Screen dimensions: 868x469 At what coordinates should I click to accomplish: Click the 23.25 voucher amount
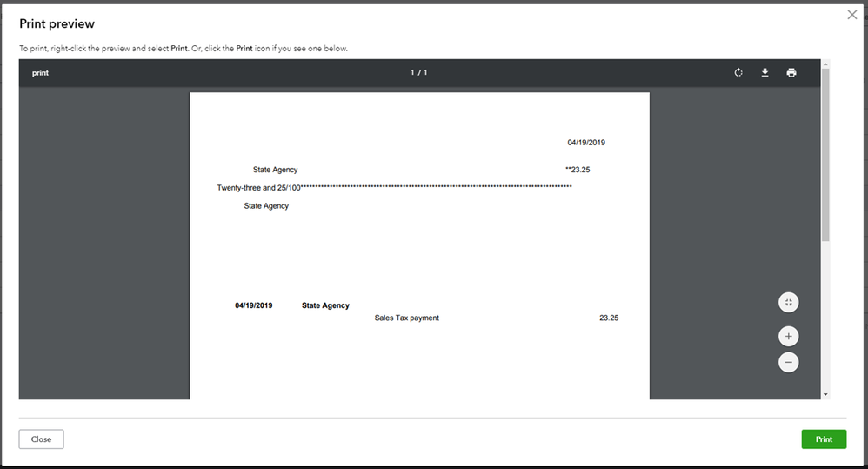tap(609, 318)
